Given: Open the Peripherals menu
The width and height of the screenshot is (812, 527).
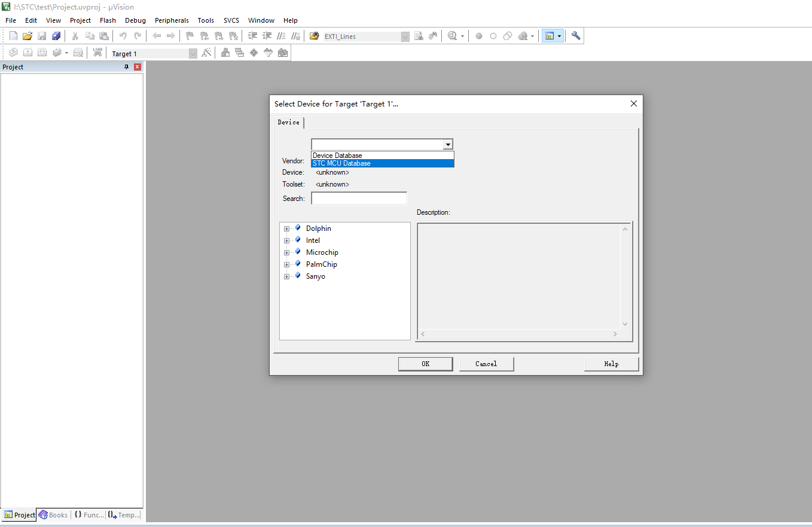Looking at the screenshot, I should pyautogui.click(x=172, y=20).
